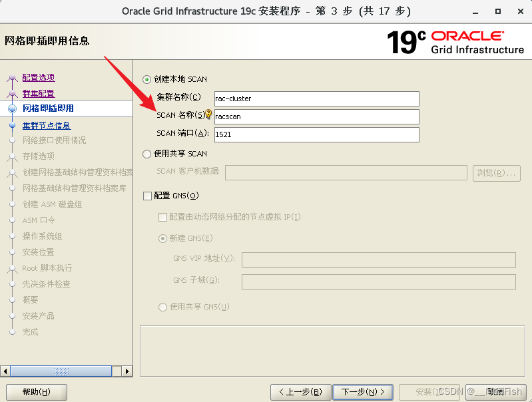Select the 网格即插即用 current step
This screenshot has height=402, width=532.
click(x=48, y=108)
